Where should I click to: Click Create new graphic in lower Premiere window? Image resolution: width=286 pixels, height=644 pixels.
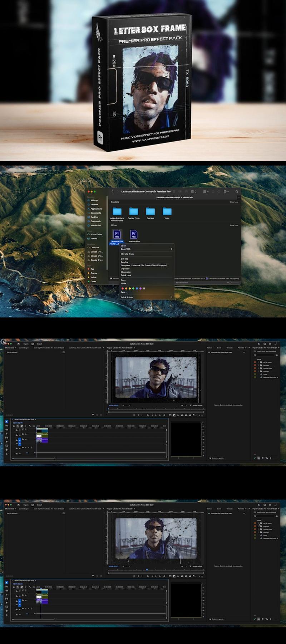click(x=217, y=619)
